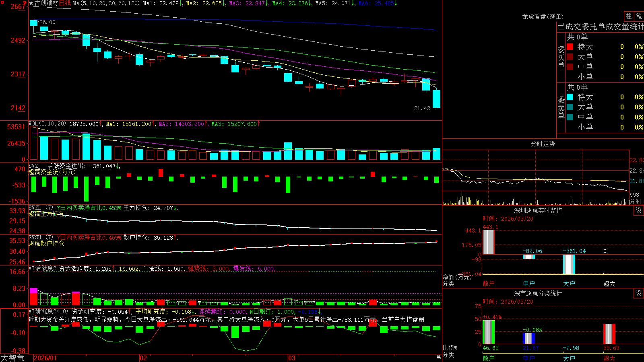Image resolution: width=644 pixels, height=362 pixels.
Task: Click the 大智慧 logo label
Action: [x=12, y=358]
